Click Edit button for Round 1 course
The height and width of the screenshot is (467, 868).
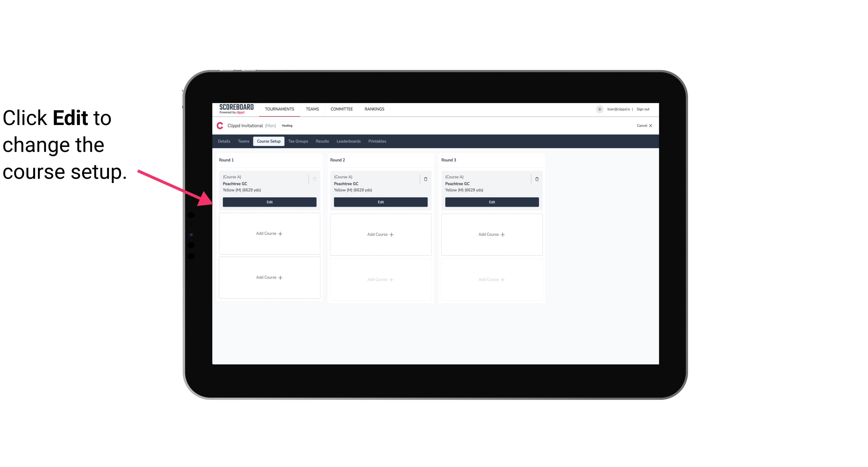(269, 201)
